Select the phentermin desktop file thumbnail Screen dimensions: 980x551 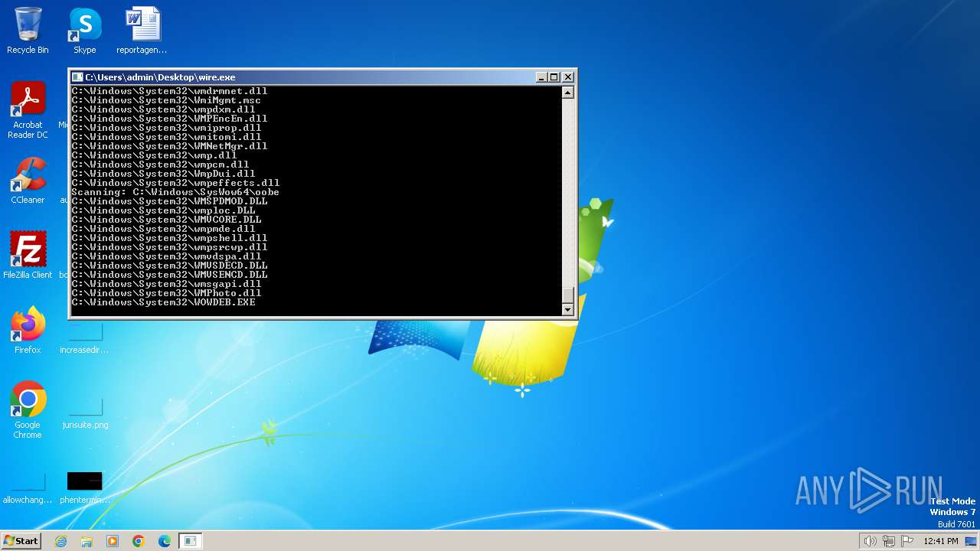point(84,481)
